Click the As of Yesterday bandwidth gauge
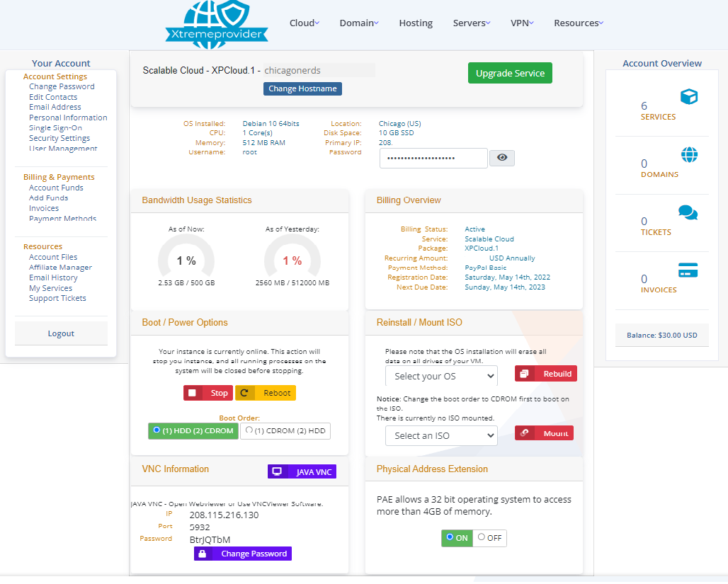This screenshot has width=728, height=584. click(292, 257)
